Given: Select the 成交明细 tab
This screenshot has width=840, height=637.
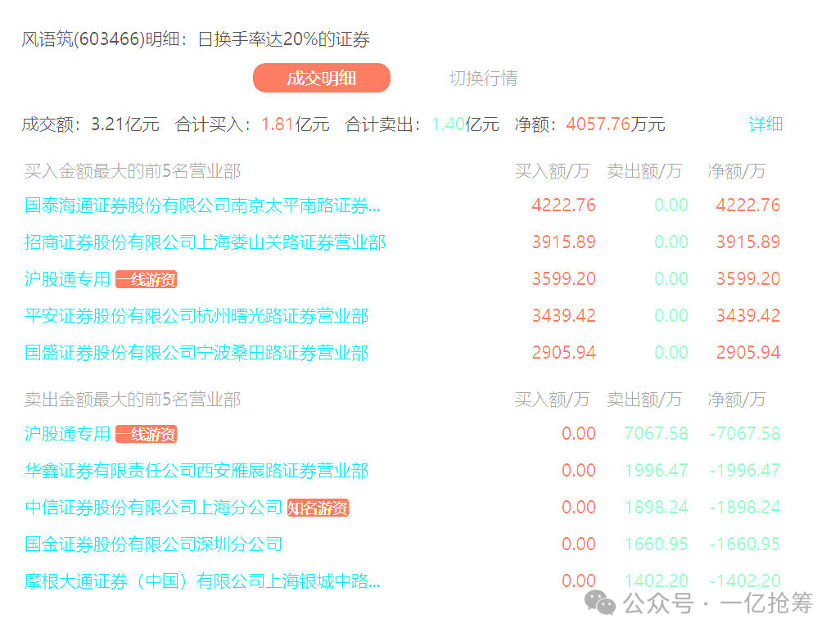Looking at the screenshot, I should pyautogui.click(x=322, y=79).
